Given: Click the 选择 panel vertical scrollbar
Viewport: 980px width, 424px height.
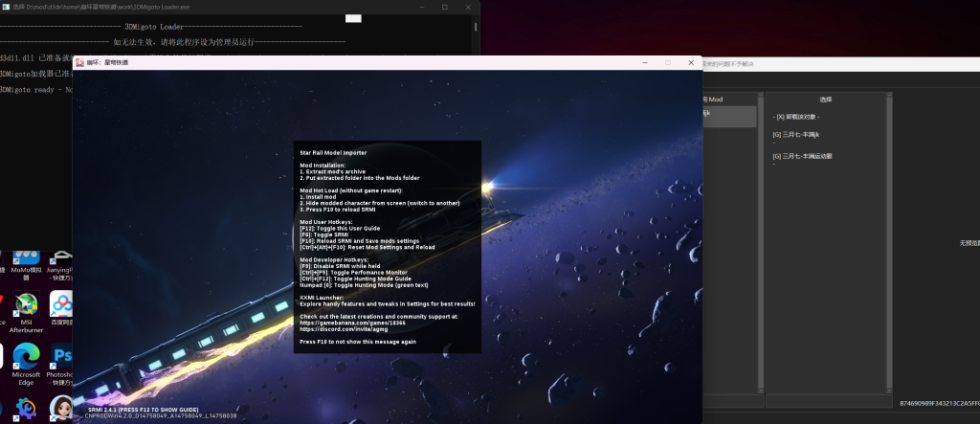Looking at the screenshot, I should [889, 243].
